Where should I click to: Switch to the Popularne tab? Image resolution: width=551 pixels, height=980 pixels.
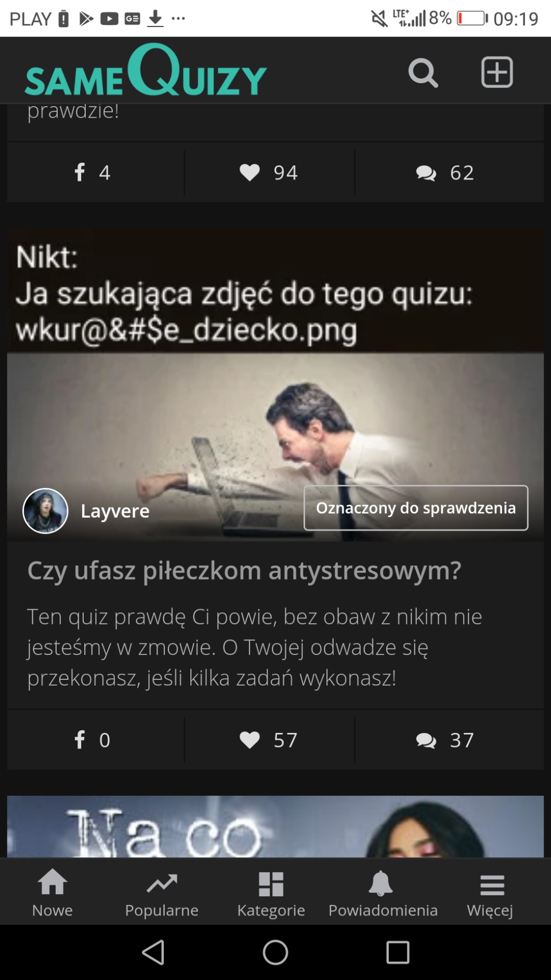point(162,893)
